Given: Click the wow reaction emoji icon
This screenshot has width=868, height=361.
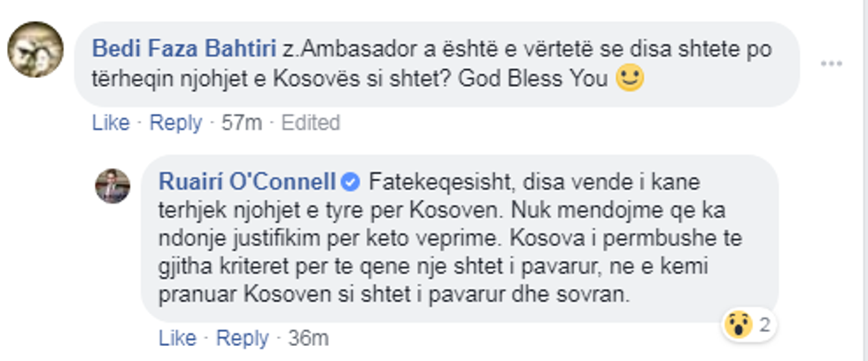Looking at the screenshot, I should (737, 325).
